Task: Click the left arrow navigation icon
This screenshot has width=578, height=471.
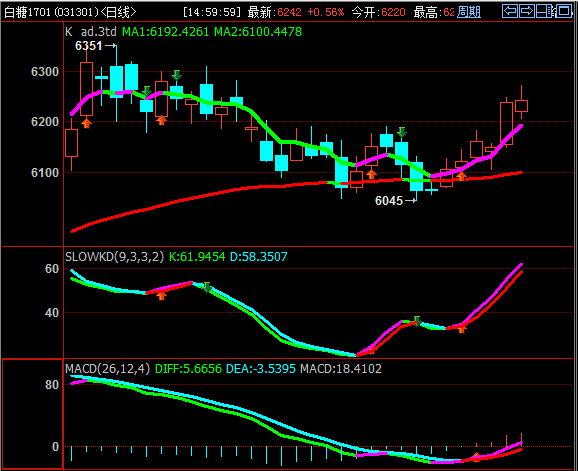Action: [510, 11]
